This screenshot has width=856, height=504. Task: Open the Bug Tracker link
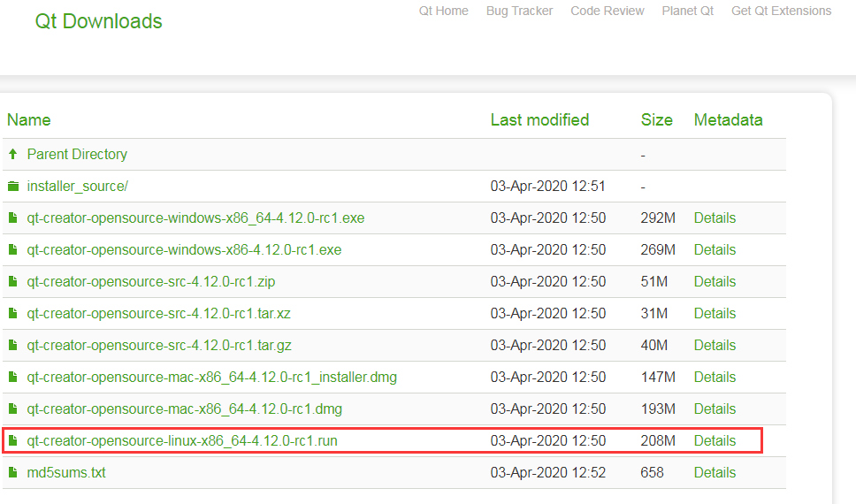click(519, 11)
